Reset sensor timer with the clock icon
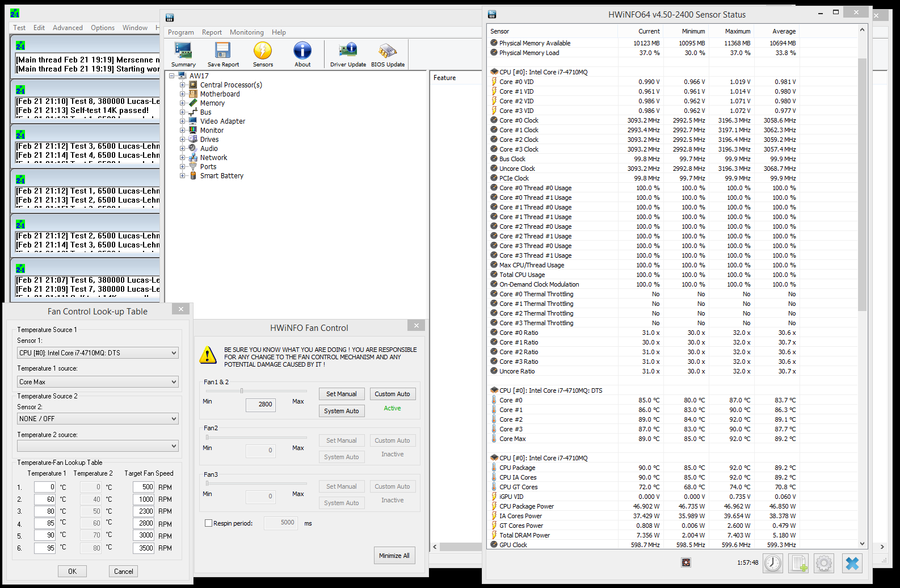This screenshot has height=588, width=900. [773, 563]
